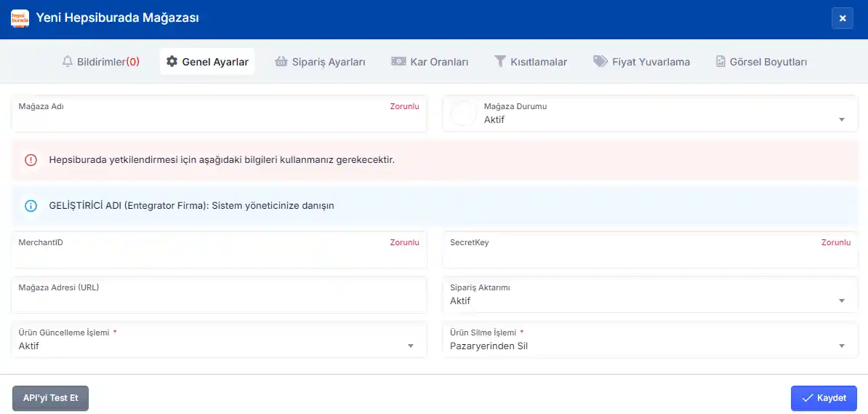Screen dimensions: 868x414
Task: Open the Ürün Güncelleme İşlemi dropdown
Action: click(220, 340)
